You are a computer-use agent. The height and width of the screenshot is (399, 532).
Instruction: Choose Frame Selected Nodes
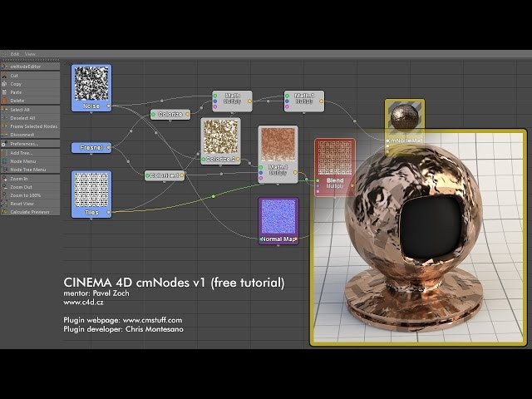pyautogui.click(x=30, y=126)
